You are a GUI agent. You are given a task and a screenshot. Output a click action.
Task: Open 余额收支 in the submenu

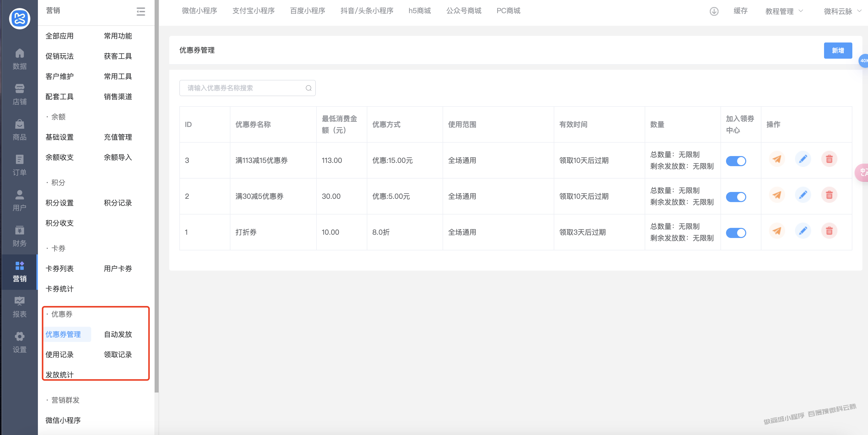59,157
